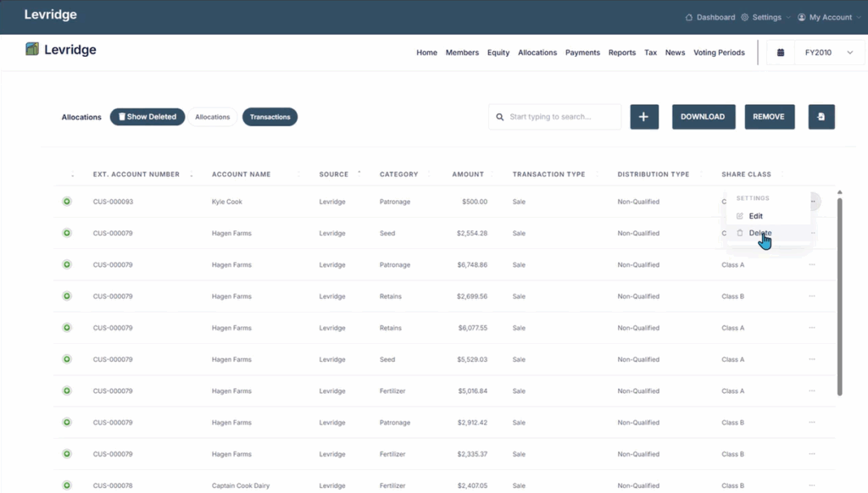
Task: Click the DOWNLOAD button
Action: click(x=704, y=116)
